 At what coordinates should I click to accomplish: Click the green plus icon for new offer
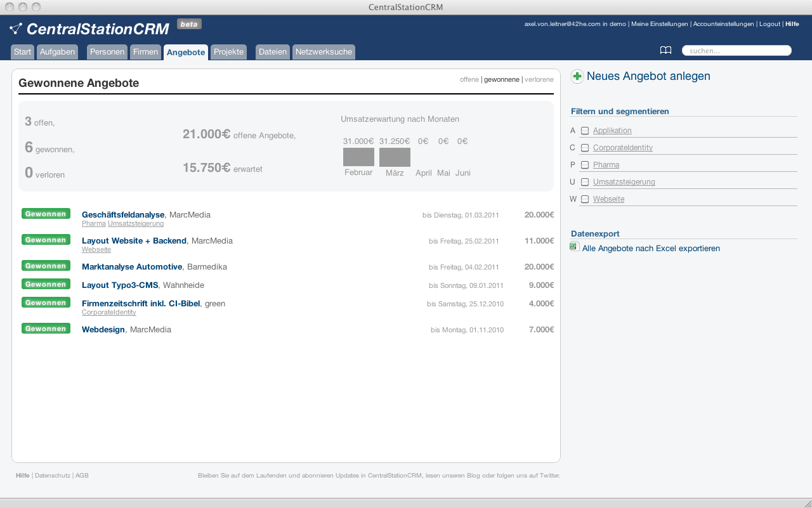click(x=577, y=76)
